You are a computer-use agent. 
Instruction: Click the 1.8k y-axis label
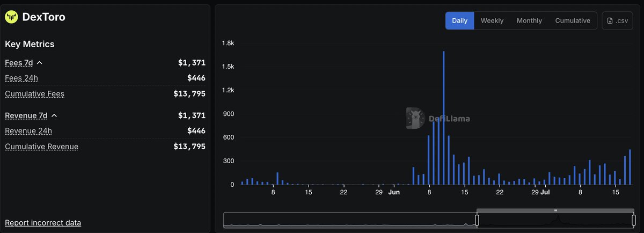pos(229,43)
